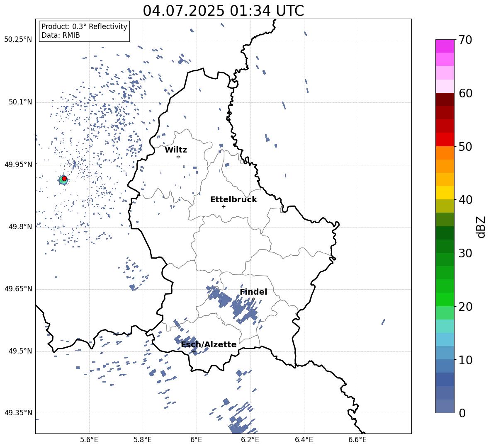Click the colorbar tick label 70
Viewport: 491px width, 448px height.
465,40
